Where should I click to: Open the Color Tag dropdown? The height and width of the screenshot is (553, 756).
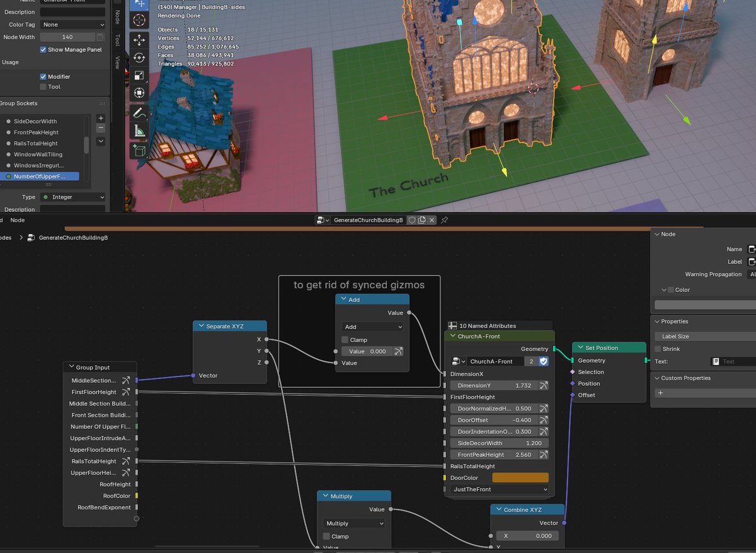[x=73, y=25]
